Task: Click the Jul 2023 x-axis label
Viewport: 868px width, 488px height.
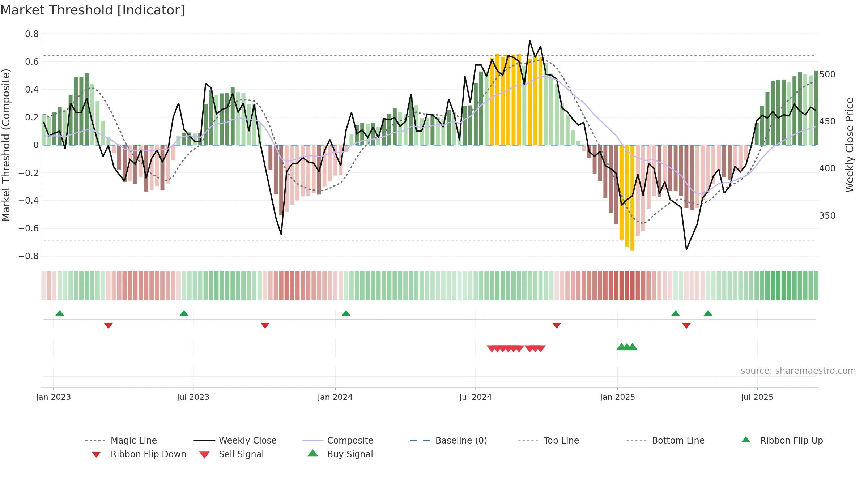Action: point(193,397)
